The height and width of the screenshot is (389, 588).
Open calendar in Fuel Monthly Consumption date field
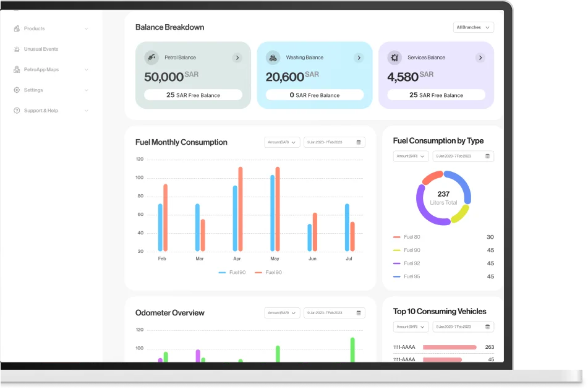point(359,142)
